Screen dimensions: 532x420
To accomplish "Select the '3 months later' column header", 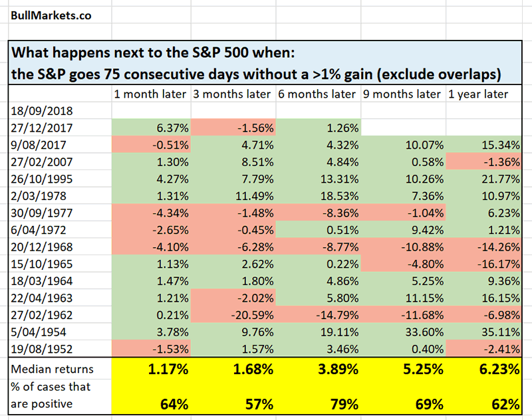I will click(x=233, y=94).
